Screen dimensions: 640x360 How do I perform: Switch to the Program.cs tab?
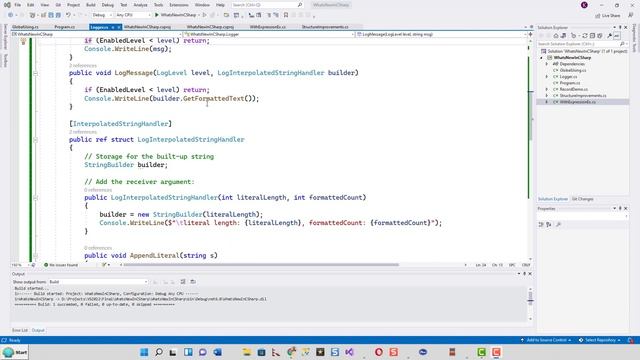coord(64,27)
